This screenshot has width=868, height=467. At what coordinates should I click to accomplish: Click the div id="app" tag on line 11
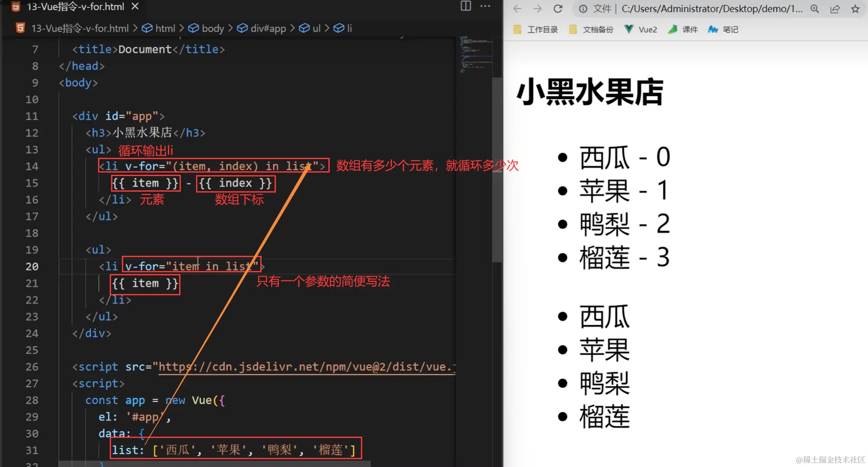pyautogui.click(x=118, y=116)
